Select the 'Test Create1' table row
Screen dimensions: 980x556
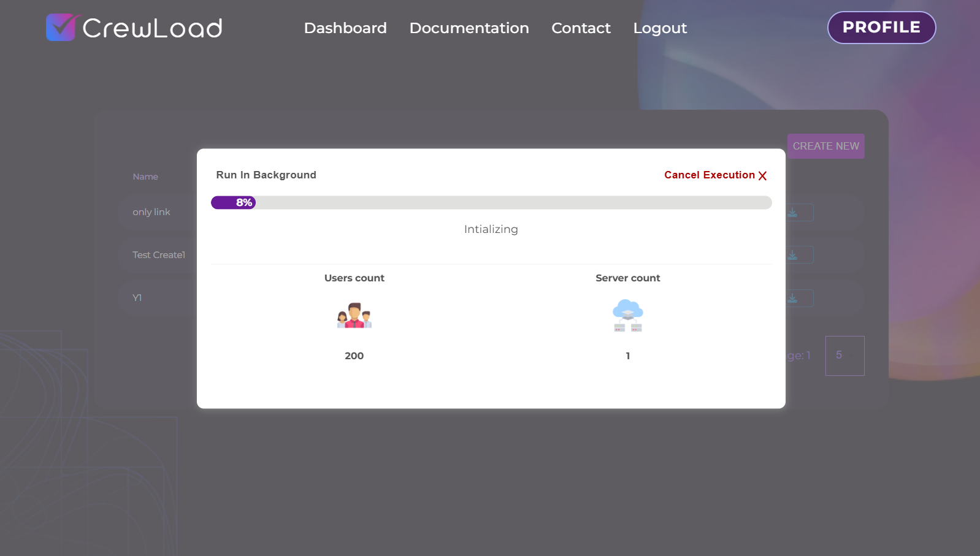[159, 255]
